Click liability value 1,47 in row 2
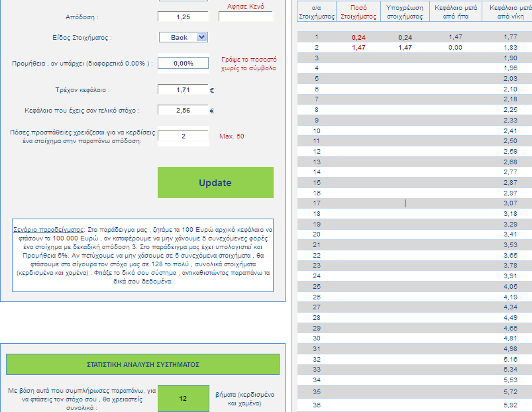The width and height of the screenshot is (532, 412). coord(405,48)
